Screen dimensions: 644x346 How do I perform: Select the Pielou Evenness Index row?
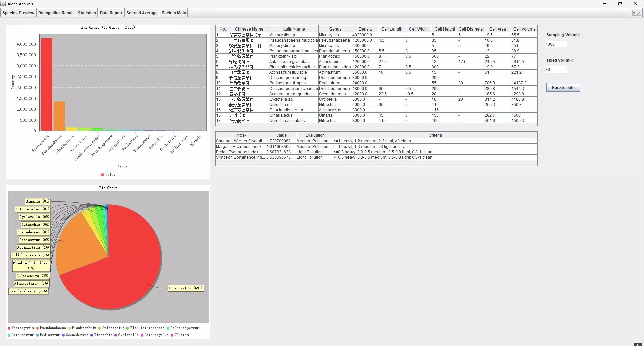tap(376, 152)
